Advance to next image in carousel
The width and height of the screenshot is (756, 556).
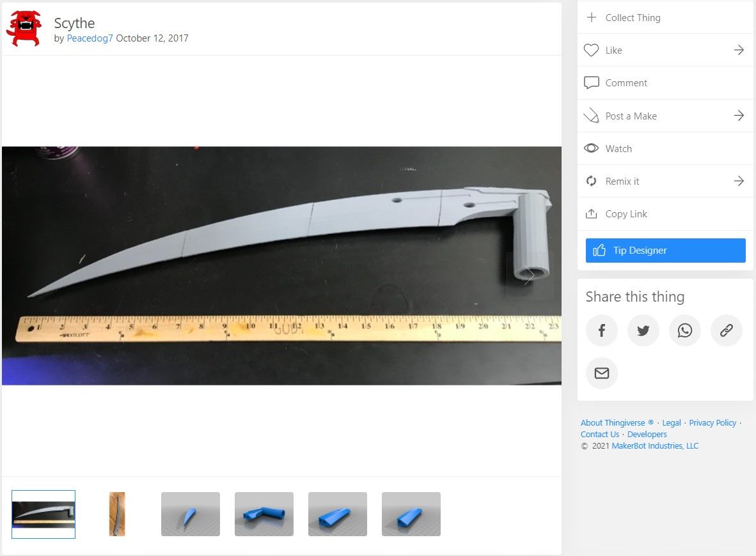click(529, 275)
